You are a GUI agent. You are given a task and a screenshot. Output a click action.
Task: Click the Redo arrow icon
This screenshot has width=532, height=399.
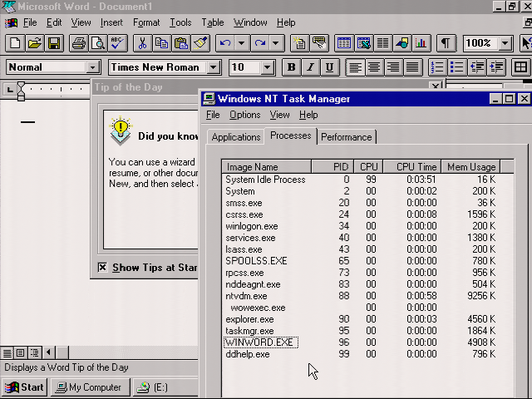[260, 43]
